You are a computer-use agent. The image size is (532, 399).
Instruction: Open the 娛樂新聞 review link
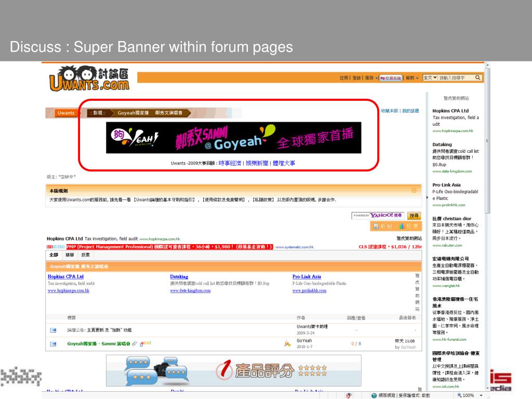tap(257, 163)
